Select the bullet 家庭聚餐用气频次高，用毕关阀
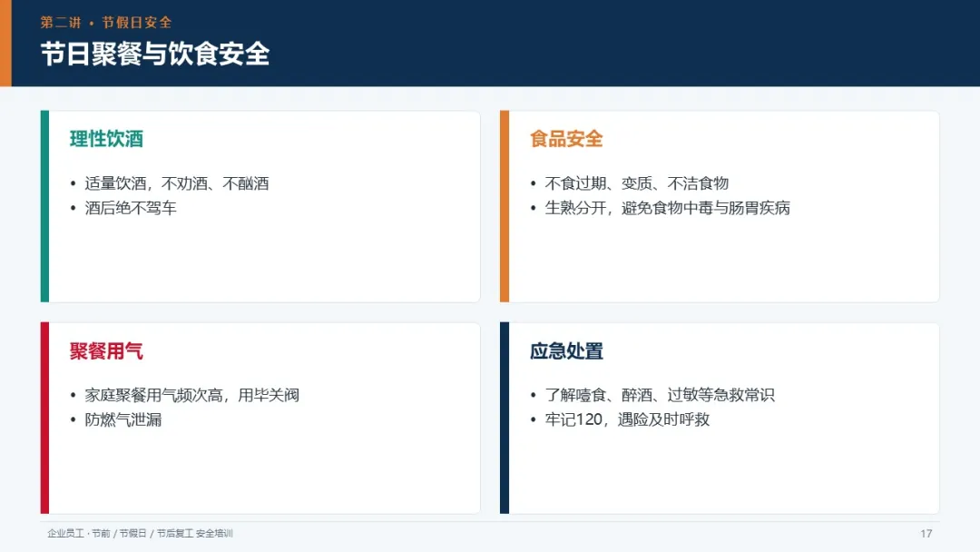The width and height of the screenshot is (980, 552). [x=191, y=395]
